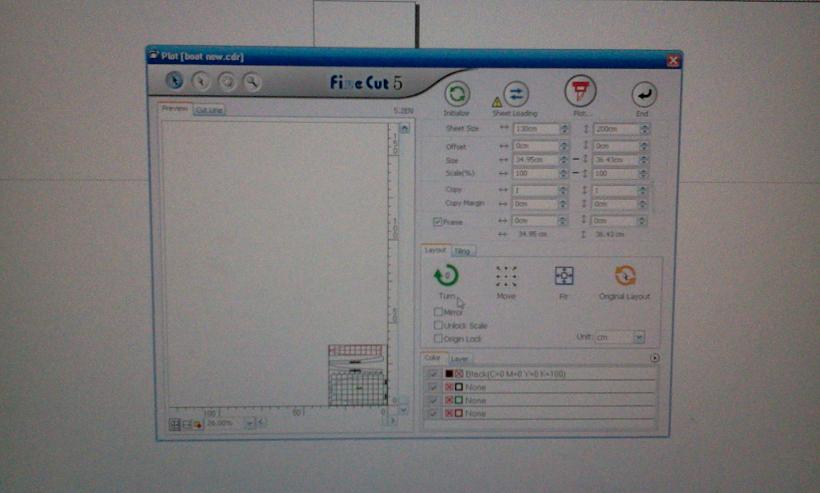Select the Layout tab
820x493 pixels.
(435, 250)
